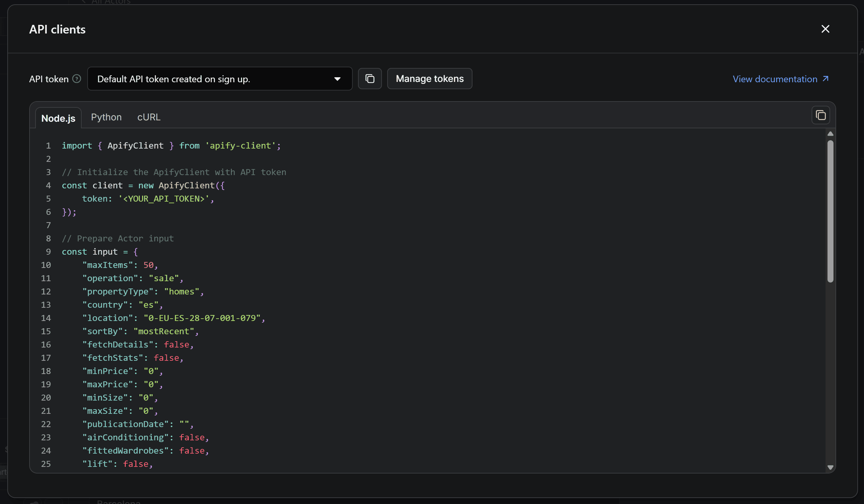This screenshot has width=864, height=504.
Task: Switch to the Python tab
Action: coord(106,117)
